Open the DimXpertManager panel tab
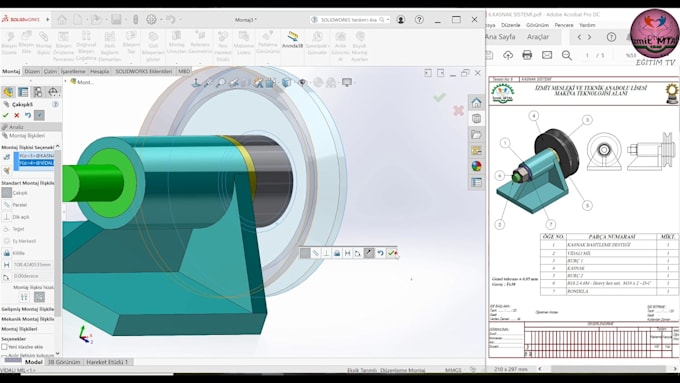 click(x=53, y=92)
